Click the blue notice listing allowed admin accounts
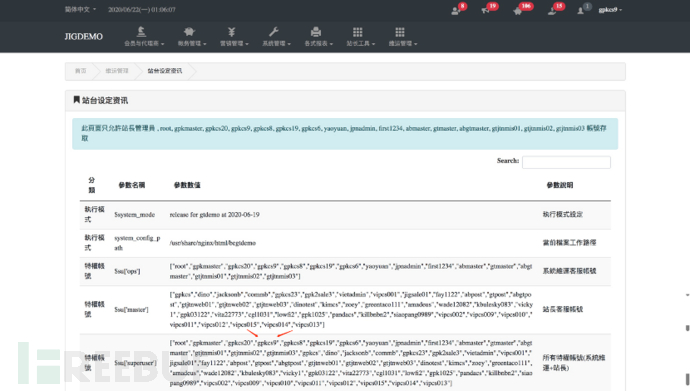This screenshot has width=690, height=391. (x=345, y=134)
